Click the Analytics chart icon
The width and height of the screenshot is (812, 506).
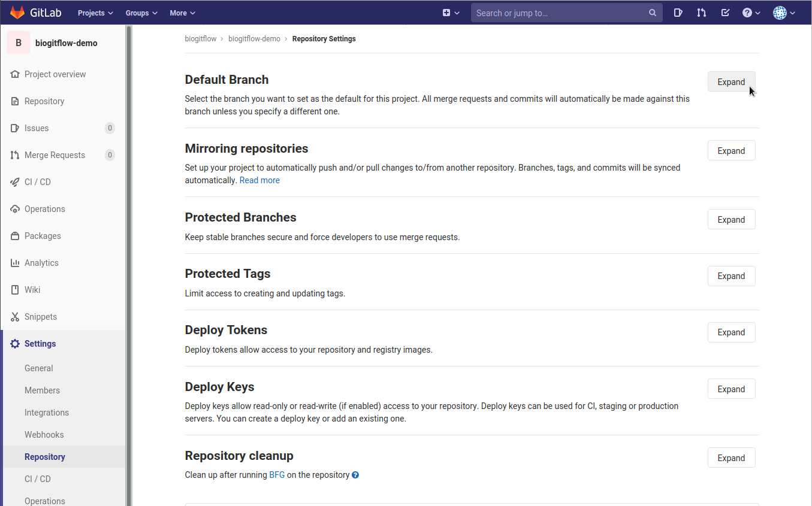(15, 263)
